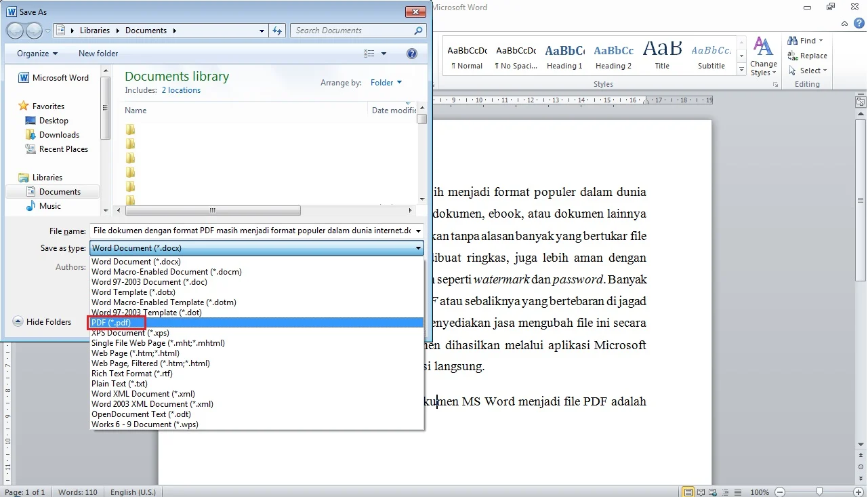Refresh the Documents address bar location
The height and width of the screenshot is (497, 868).
click(276, 31)
